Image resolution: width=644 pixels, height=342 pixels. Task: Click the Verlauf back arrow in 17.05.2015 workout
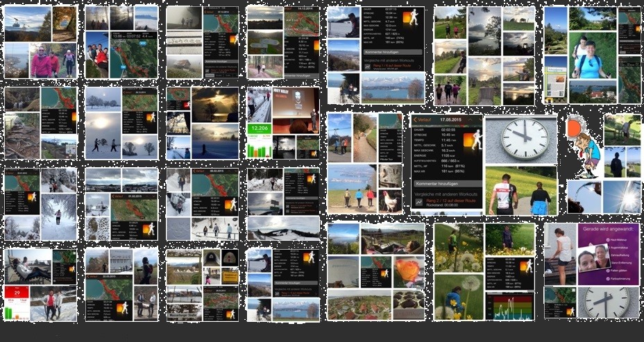[416, 119]
